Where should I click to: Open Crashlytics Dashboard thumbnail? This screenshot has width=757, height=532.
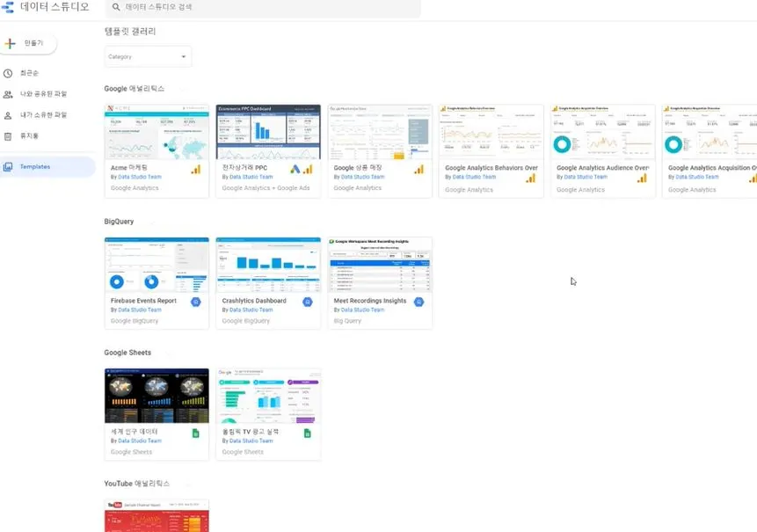[x=268, y=265]
